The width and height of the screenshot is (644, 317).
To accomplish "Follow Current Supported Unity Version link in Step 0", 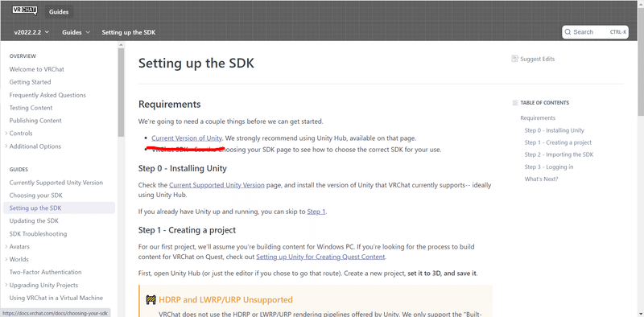I will click(x=217, y=185).
